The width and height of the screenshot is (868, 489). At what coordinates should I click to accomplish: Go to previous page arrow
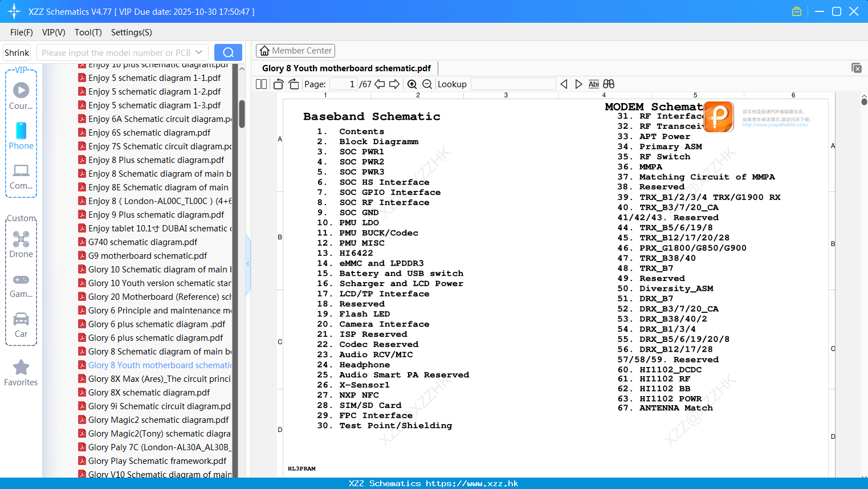point(380,84)
